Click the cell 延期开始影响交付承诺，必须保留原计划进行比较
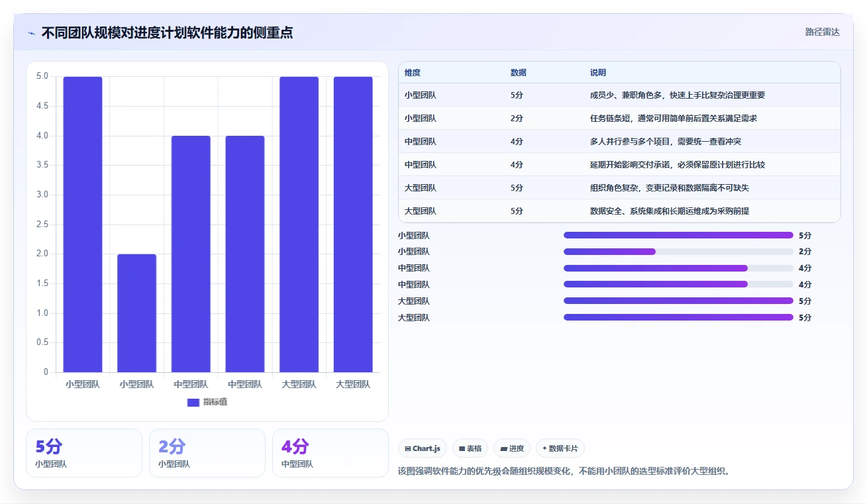867x504 pixels. pyautogui.click(x=678, y=165)
